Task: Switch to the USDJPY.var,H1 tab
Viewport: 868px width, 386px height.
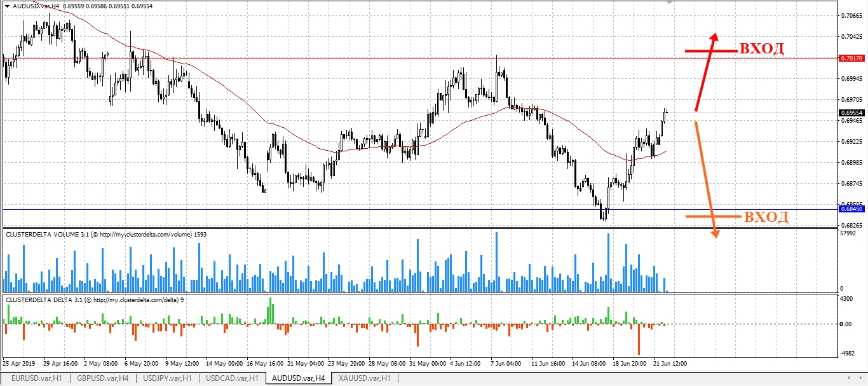Action: pos(168,378)
